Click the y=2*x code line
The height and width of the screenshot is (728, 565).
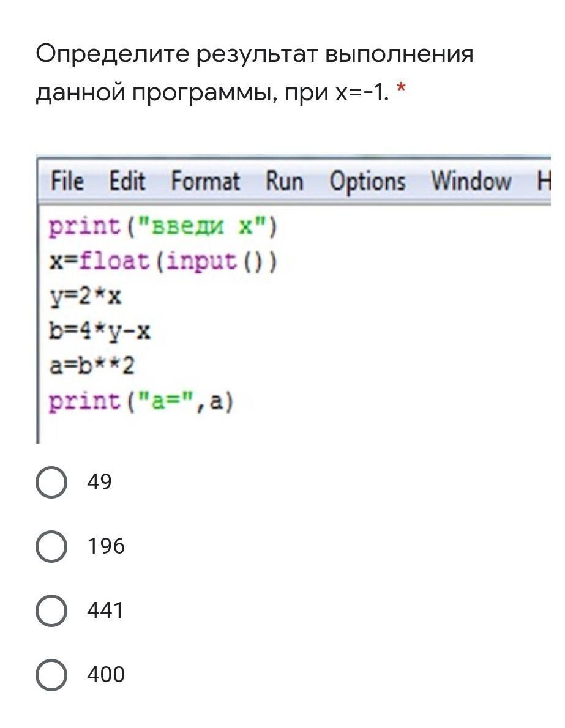(86, 297)
